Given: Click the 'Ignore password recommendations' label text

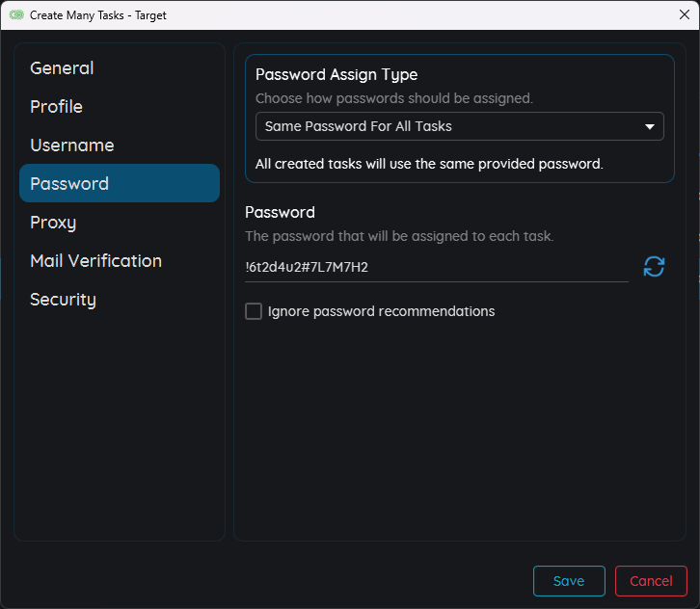Looking at the screenshot, I should click(381, 311).
